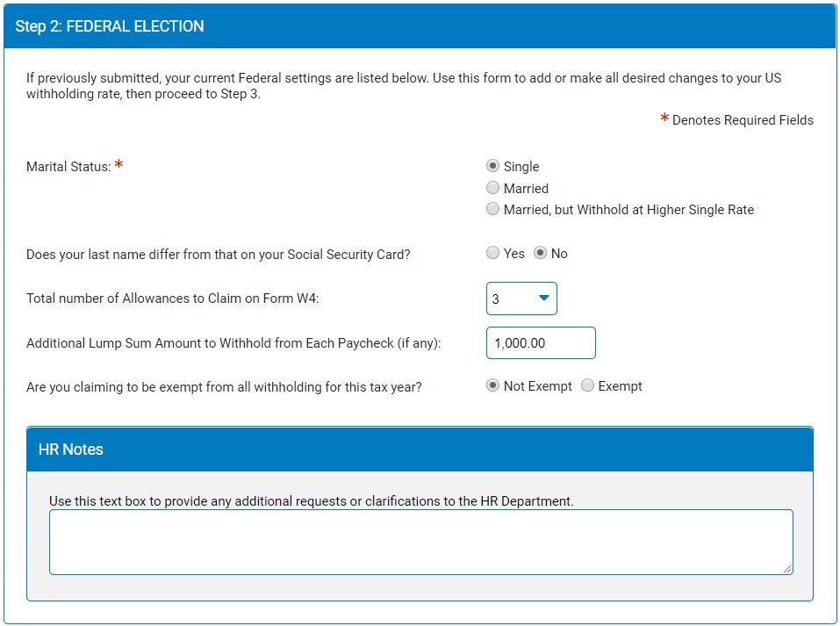Choose Married, but Withhold at Higher Single Rate
This screenshot has width=840, height=626.
(x=492, y=209)
